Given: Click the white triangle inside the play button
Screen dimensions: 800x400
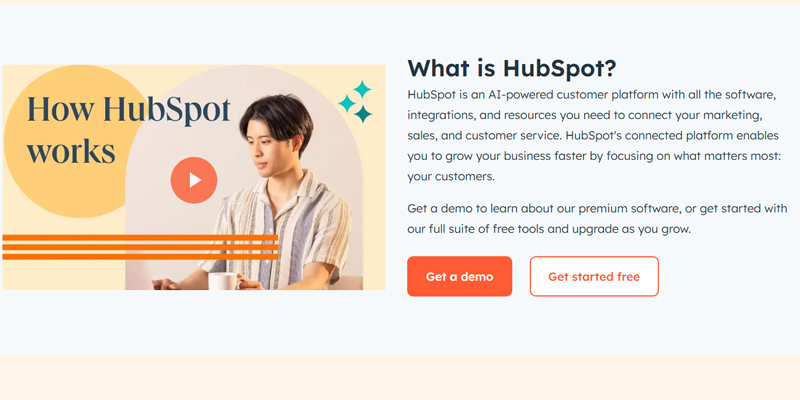Looking at the screenshot, I should click(195, 180).
